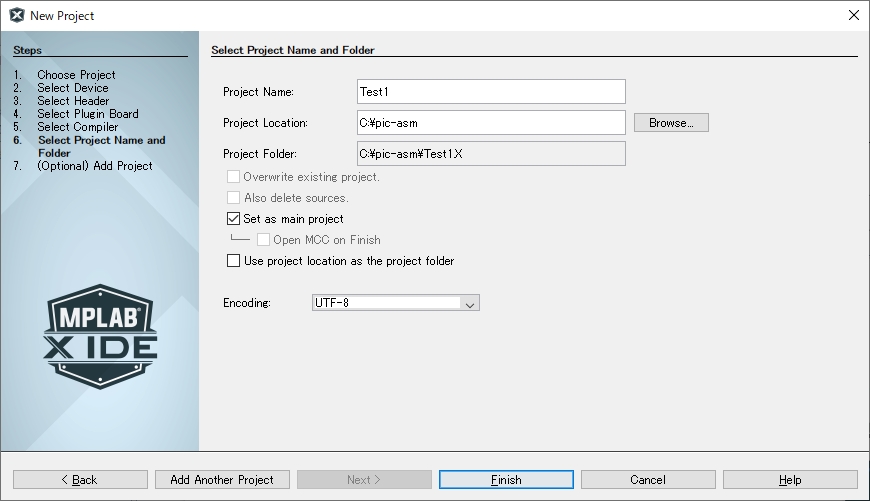
Task: Expand the Encoding UTF-8 dropdown
Action: pyautogui.click(x=470, y=303)
